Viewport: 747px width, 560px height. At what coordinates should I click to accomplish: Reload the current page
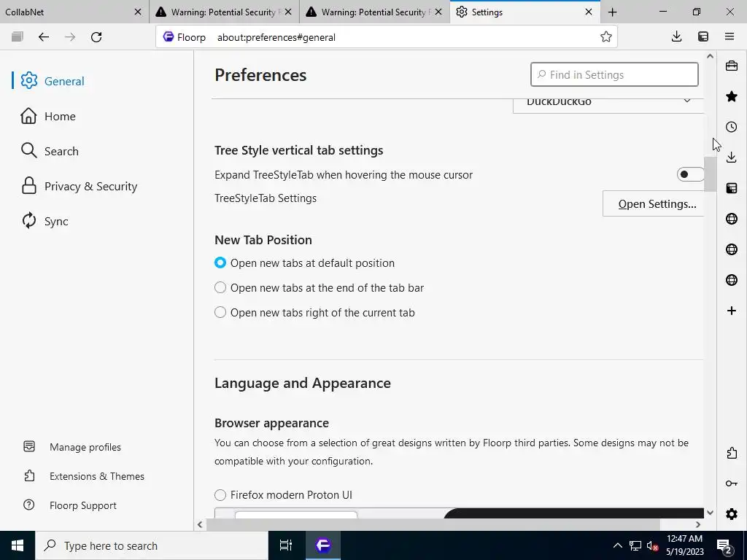96,37
